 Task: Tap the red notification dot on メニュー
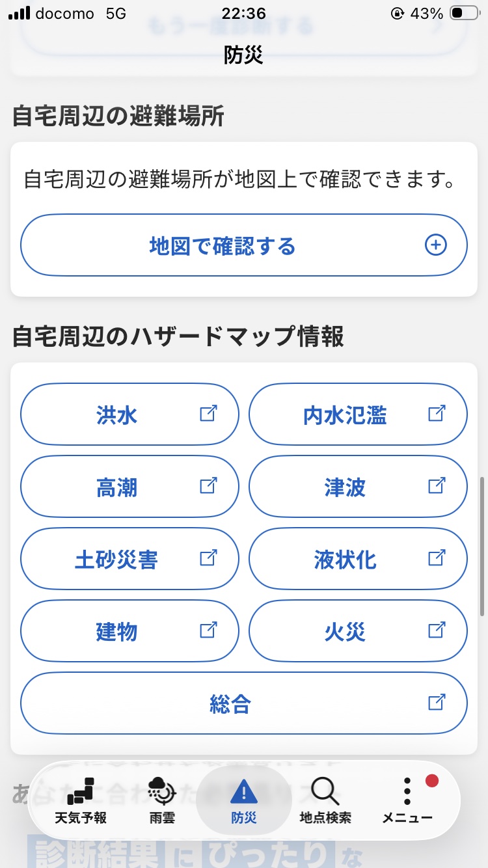click(432, 780)
